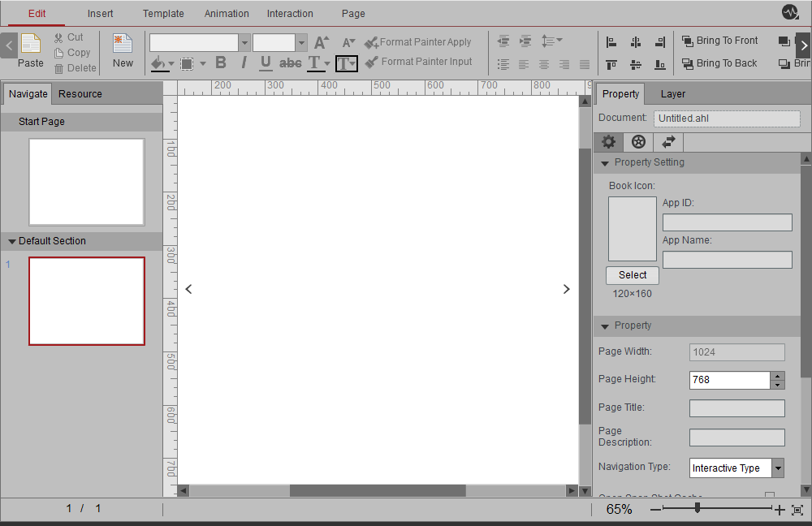Open the text color dropdown arrow
This screenshot has width=812, height=526.
(326, 64)
